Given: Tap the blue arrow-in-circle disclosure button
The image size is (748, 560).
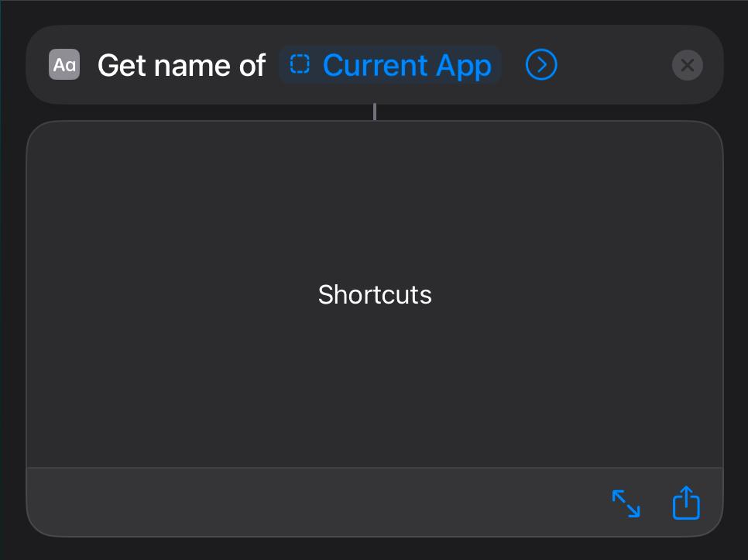Looking at the screenshot, I should click(541, 64).
